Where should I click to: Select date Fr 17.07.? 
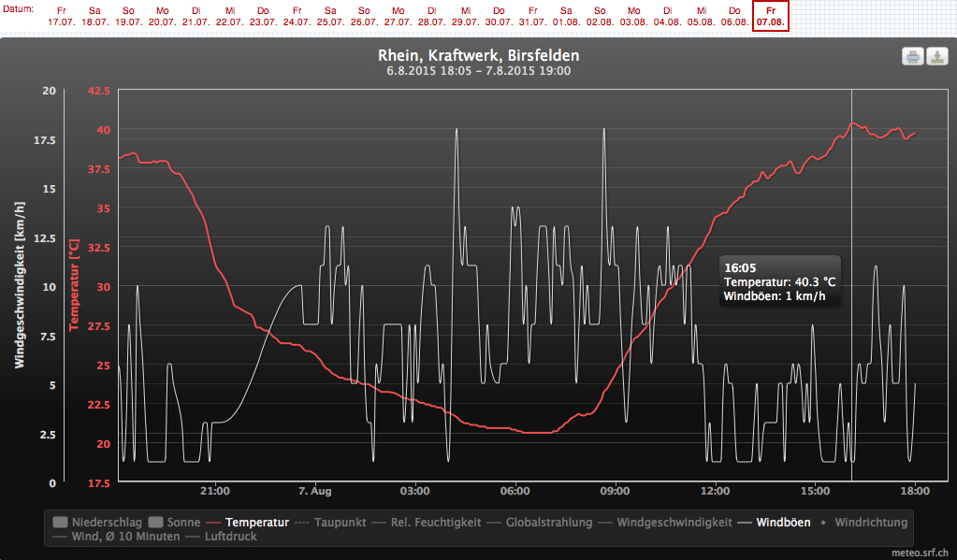click(61, 16)
